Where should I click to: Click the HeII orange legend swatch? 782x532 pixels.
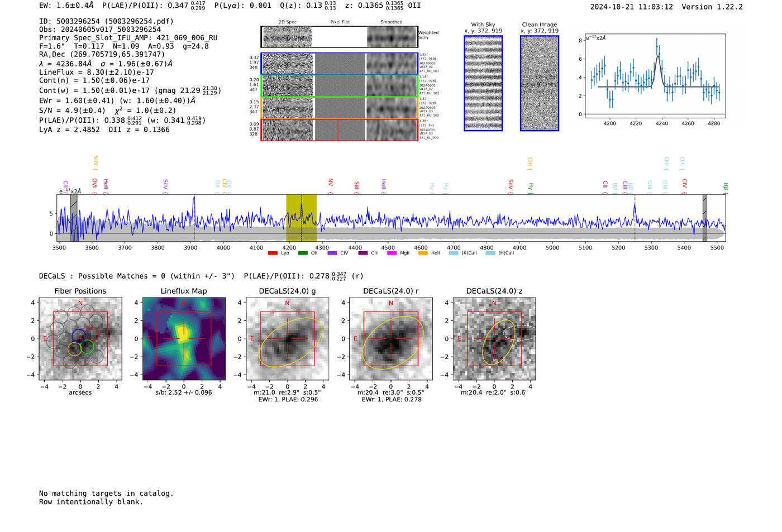(423, 253)
